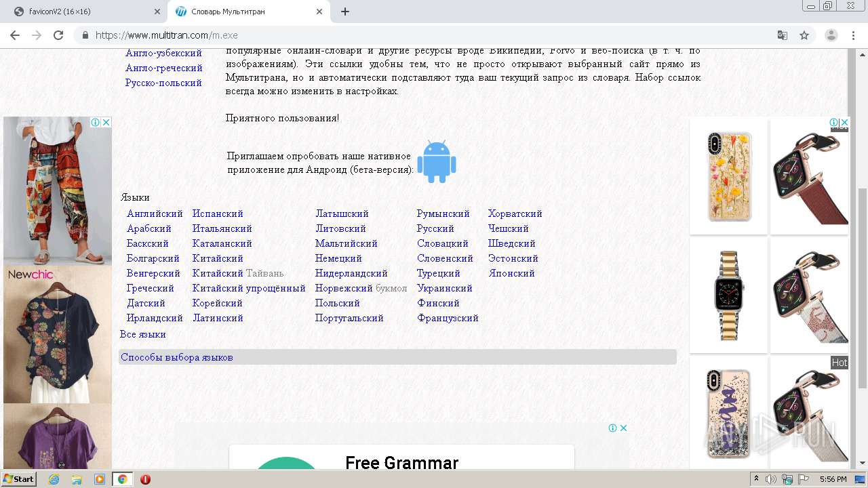Image resolution: width=868 pixels, height=488 pixels.
Task: Select the Русский language link
Action: tap(435, 228)
